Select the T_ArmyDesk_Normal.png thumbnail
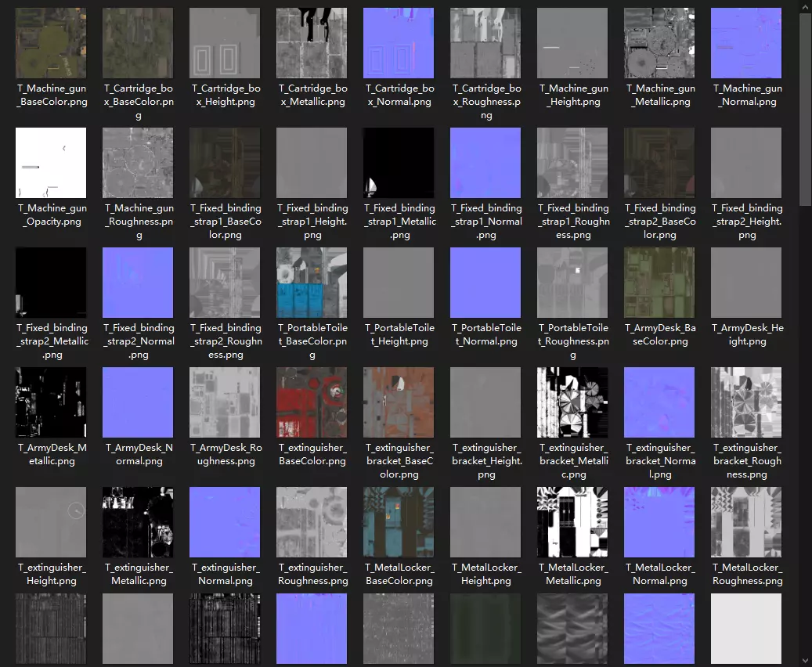 coord(138,402)
